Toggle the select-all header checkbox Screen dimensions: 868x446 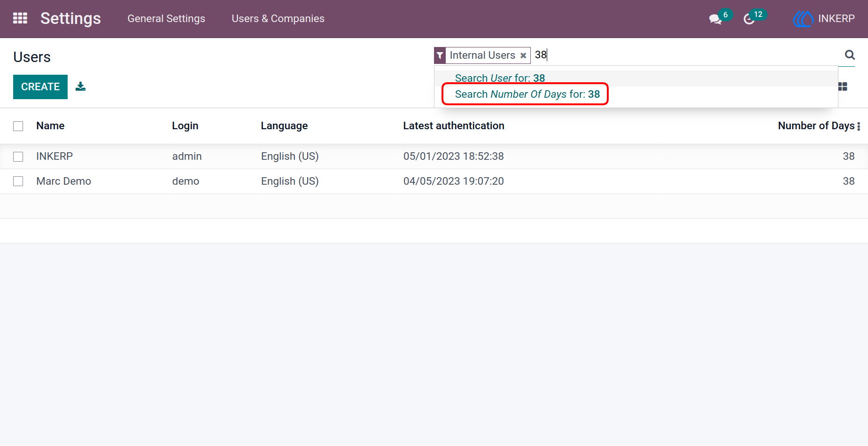click(18, 126)
